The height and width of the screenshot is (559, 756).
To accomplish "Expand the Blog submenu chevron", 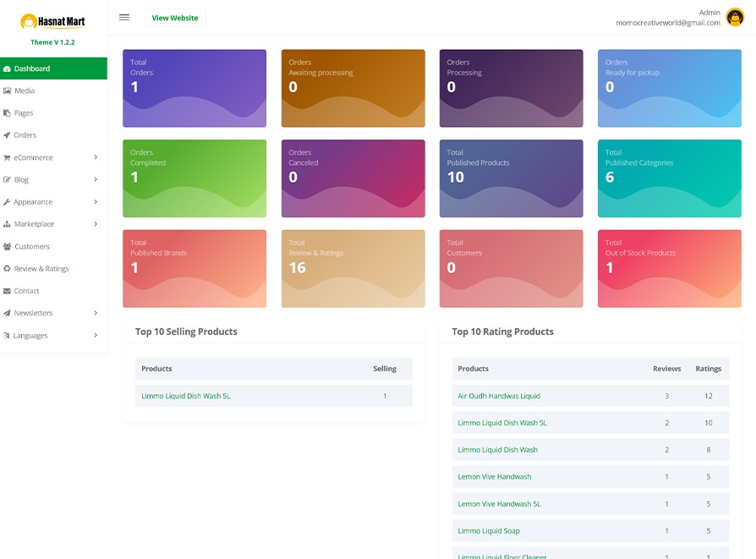I will 96,179.
